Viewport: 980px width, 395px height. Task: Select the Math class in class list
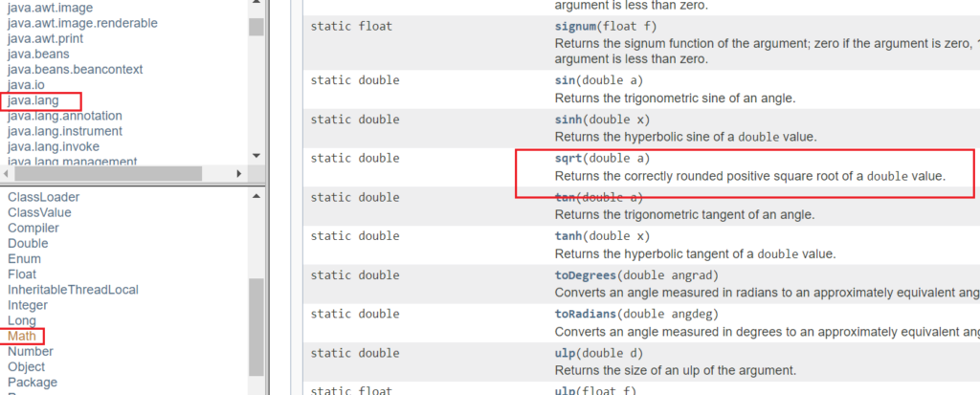(x=22, y=337)
